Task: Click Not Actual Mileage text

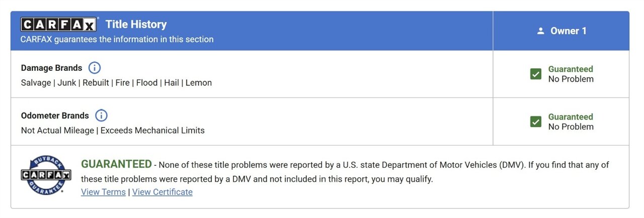Action: coord(57,131)
